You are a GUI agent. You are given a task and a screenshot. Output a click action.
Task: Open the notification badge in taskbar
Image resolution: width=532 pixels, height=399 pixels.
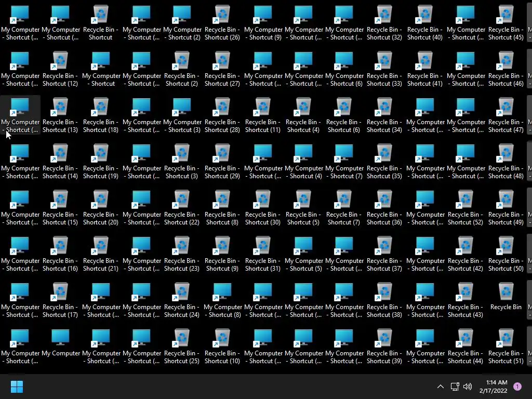click(517, 387)
